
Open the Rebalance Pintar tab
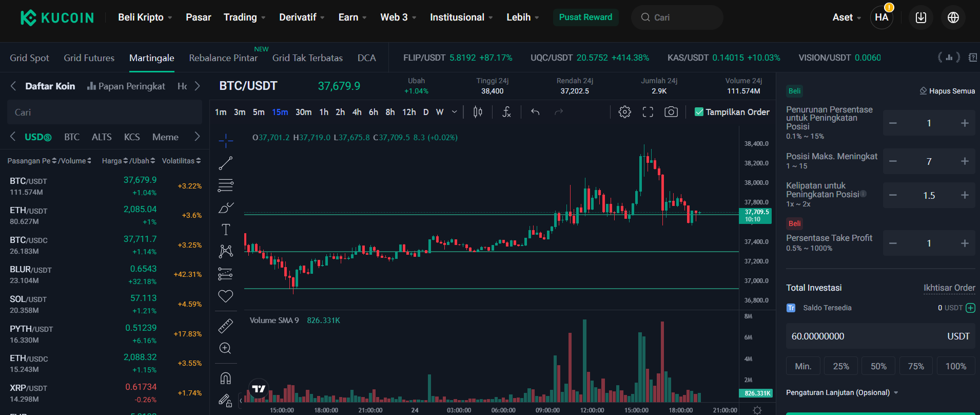pos(223,58)
